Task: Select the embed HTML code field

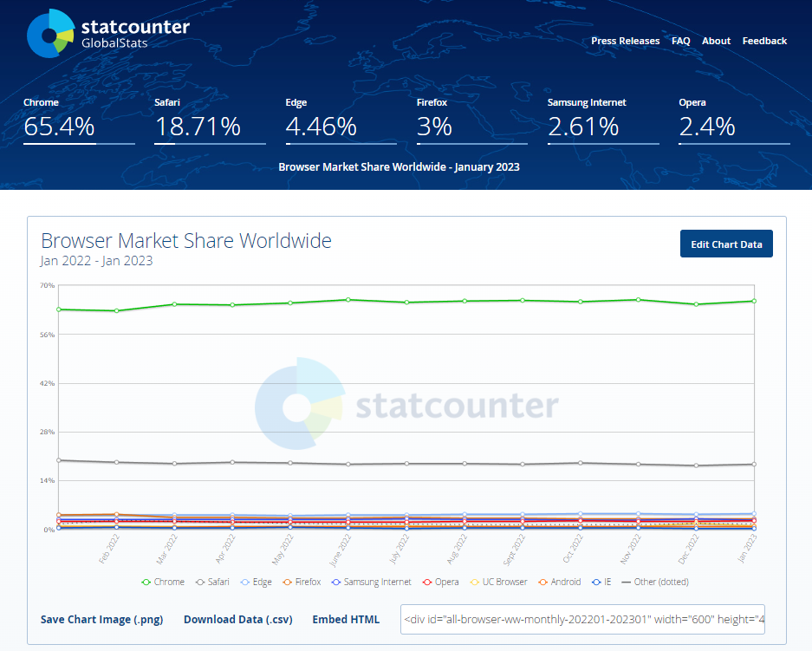Action: click(x=582, y=620)
